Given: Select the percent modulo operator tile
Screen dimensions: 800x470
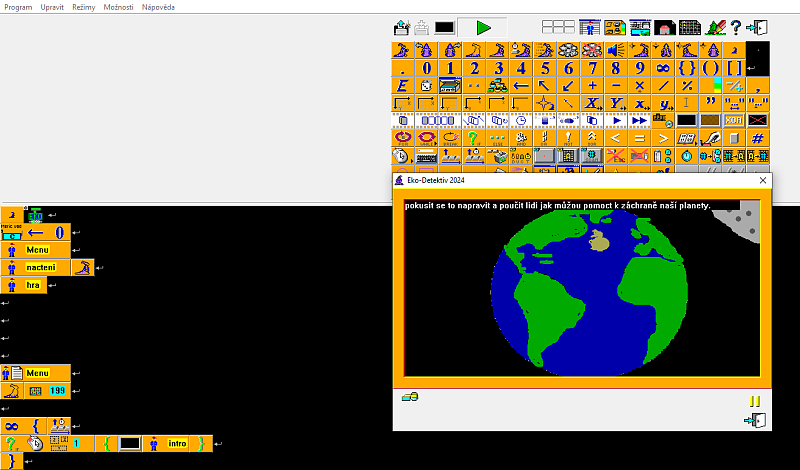Looking at the screenshot, I should tap(687, 86).
